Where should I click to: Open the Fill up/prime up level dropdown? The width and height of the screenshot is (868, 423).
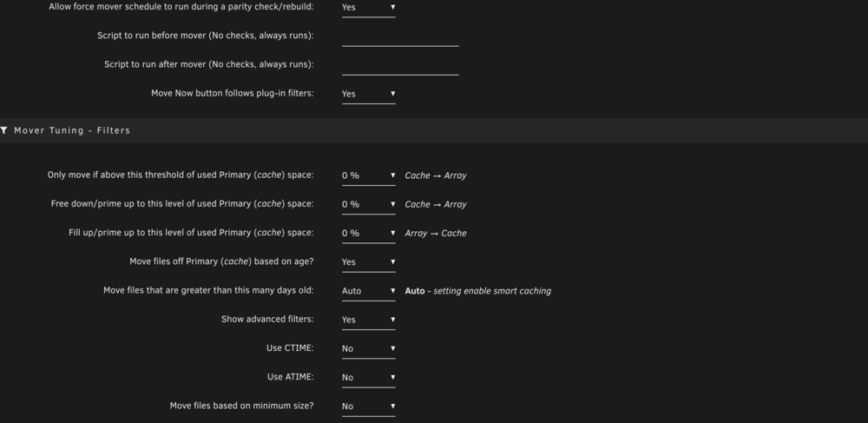point(369,234)
